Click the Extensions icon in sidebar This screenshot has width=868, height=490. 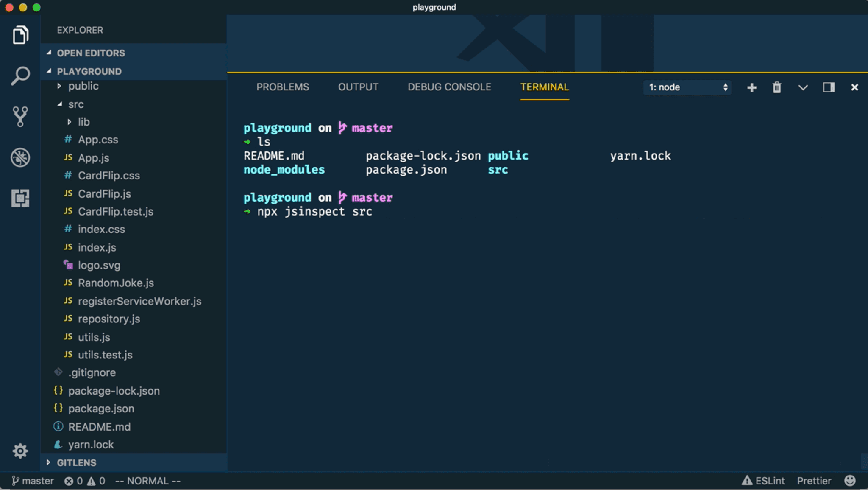click(19, 198)
